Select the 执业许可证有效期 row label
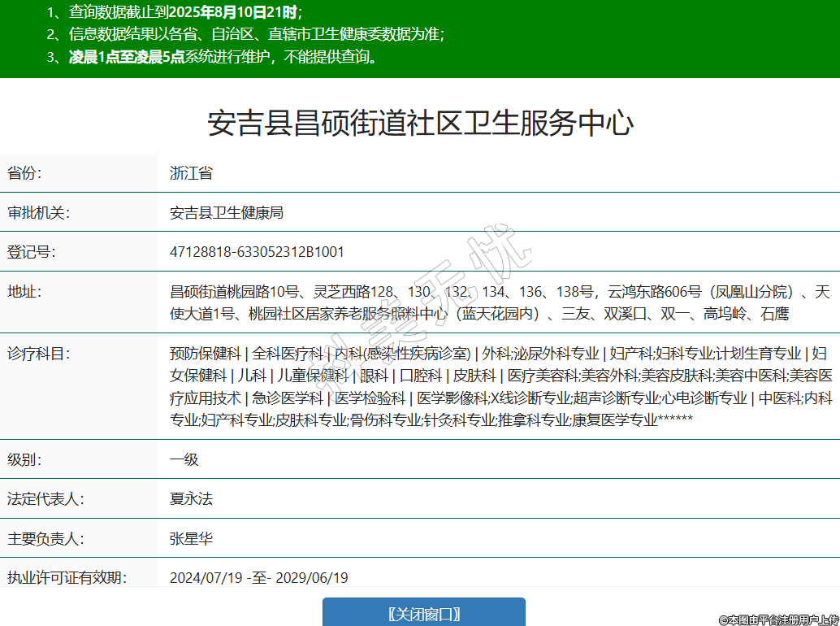This screenshot has width=840, height=626. [x=67, y=578]
